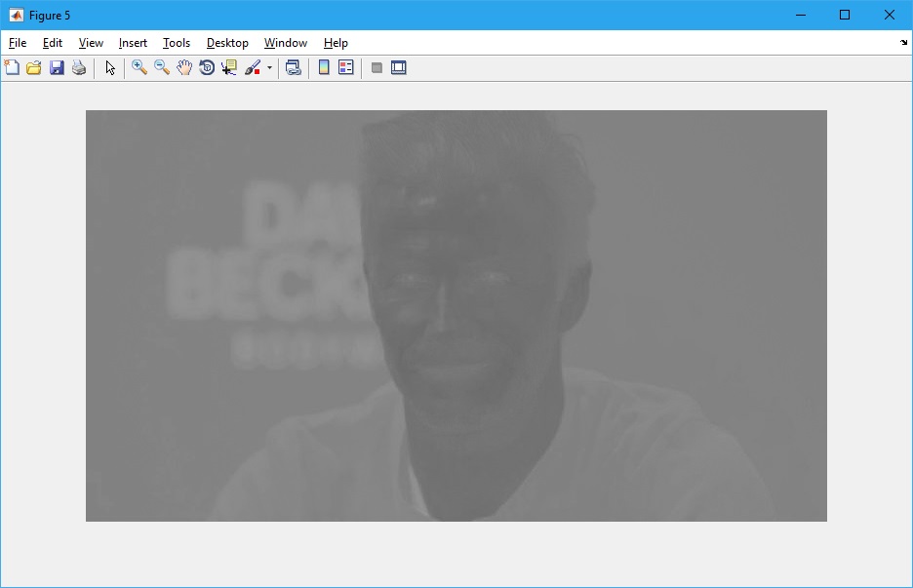Open the Tools menu
The height and width of the screenshot is (588, 913).
[177, 43]
